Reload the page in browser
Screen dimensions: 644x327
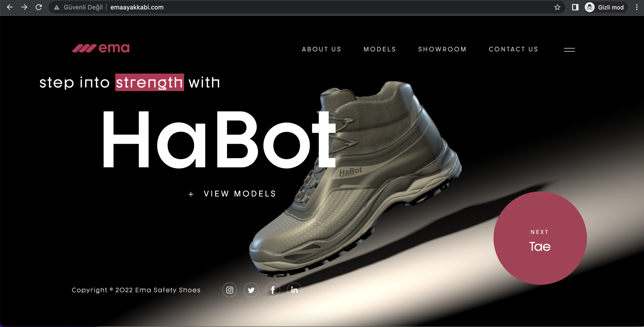click(39, 7)
